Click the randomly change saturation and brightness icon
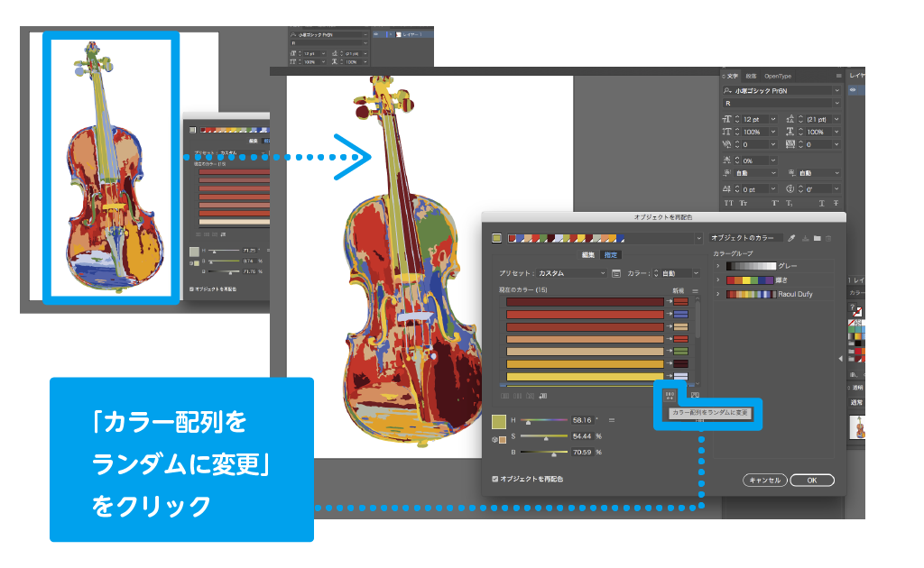924x568 pixels. pyautogui.click(x=696, y=395)
